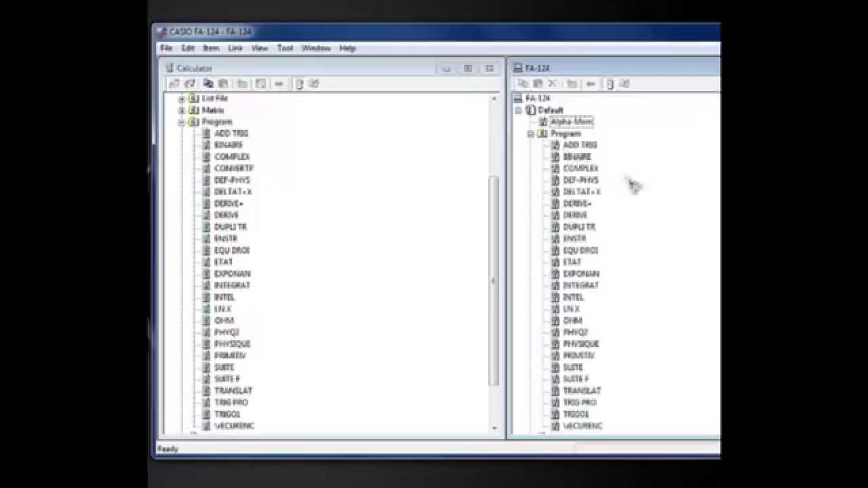Image resolution: width=868 pixels, height=488 pixels.
Task: Click the device icon in FA-124 pane toolbar
Action: pyautogui.click(x=610, y=84)
